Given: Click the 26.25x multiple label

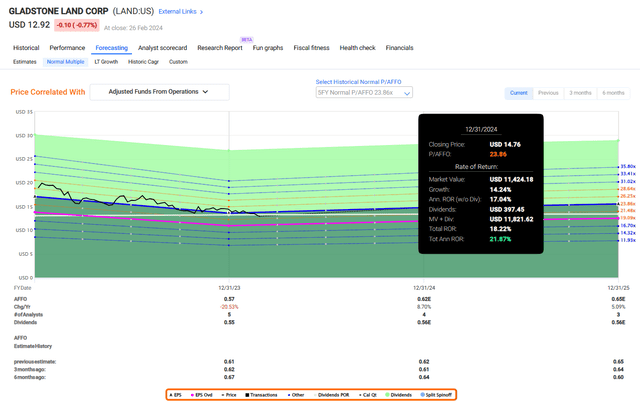Looking at the screenshot, I should click(x=628, y=196).
